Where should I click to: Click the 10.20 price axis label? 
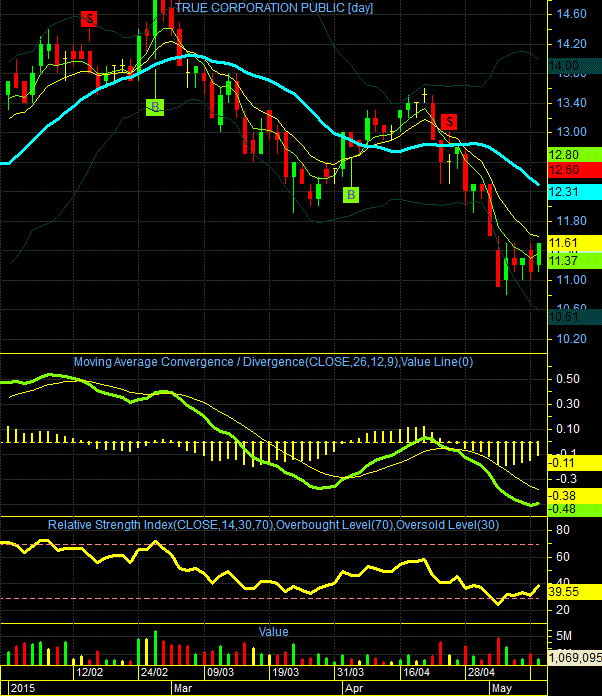coord(571,339)
